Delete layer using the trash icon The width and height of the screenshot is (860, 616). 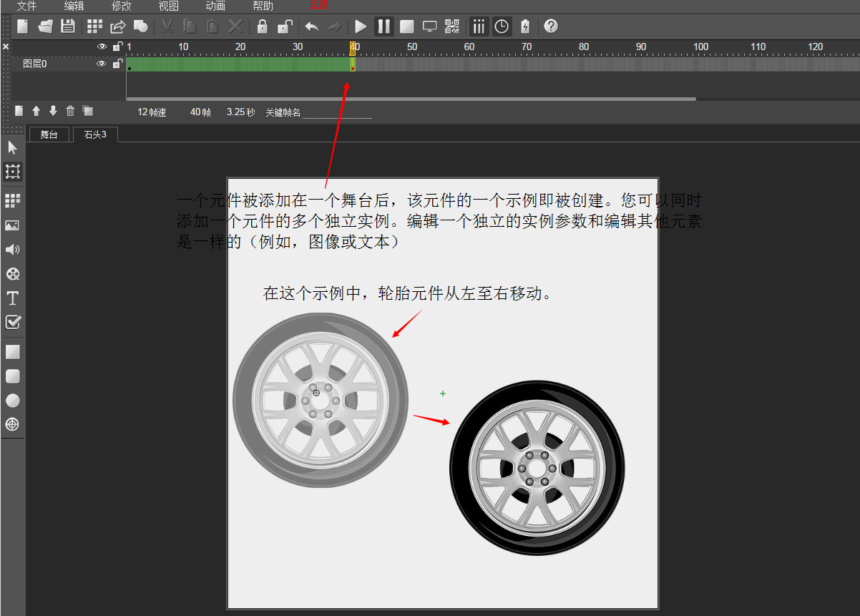70,111
